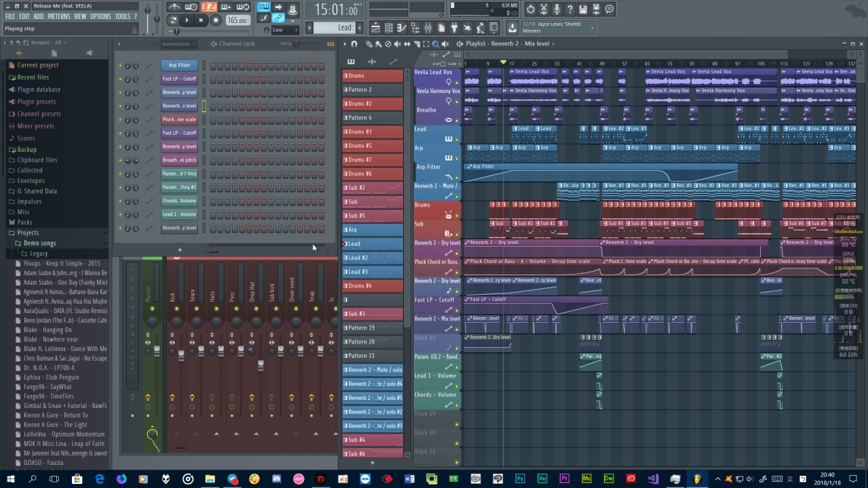Click the Fast LP - Cutoff channel button

click(179, 79)
